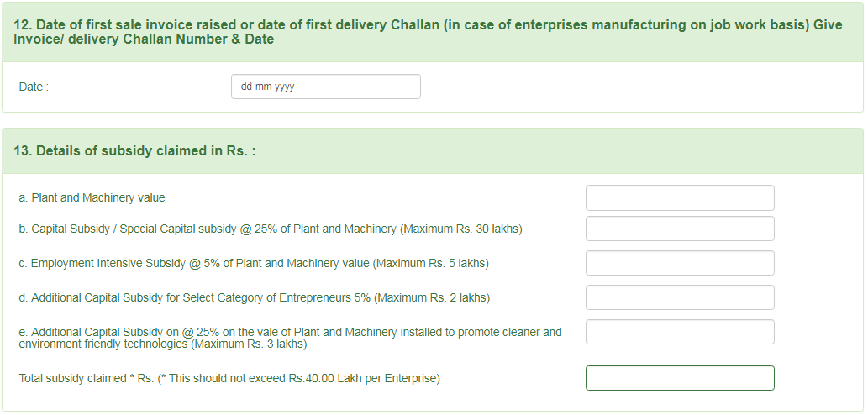Click the Total subsidy claimed input box
The height and width of the screenshot is (415, 868).
tap(679, 378)
